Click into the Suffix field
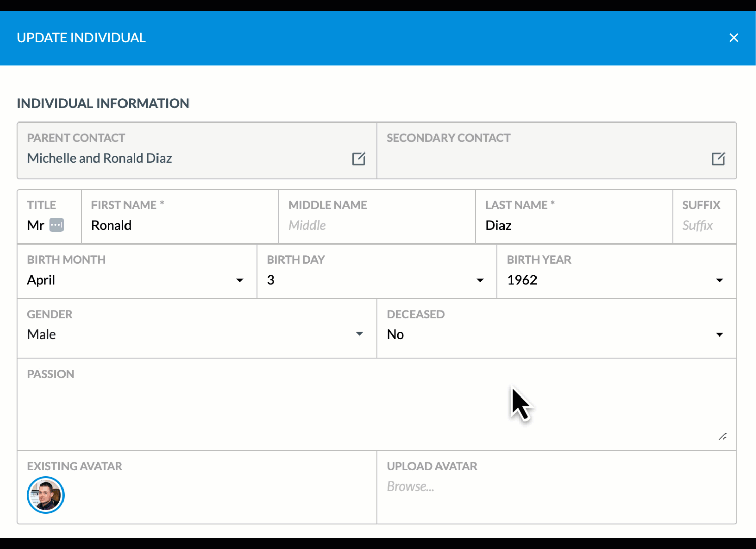Screen dimensions: 756x549 coord(704,225)
